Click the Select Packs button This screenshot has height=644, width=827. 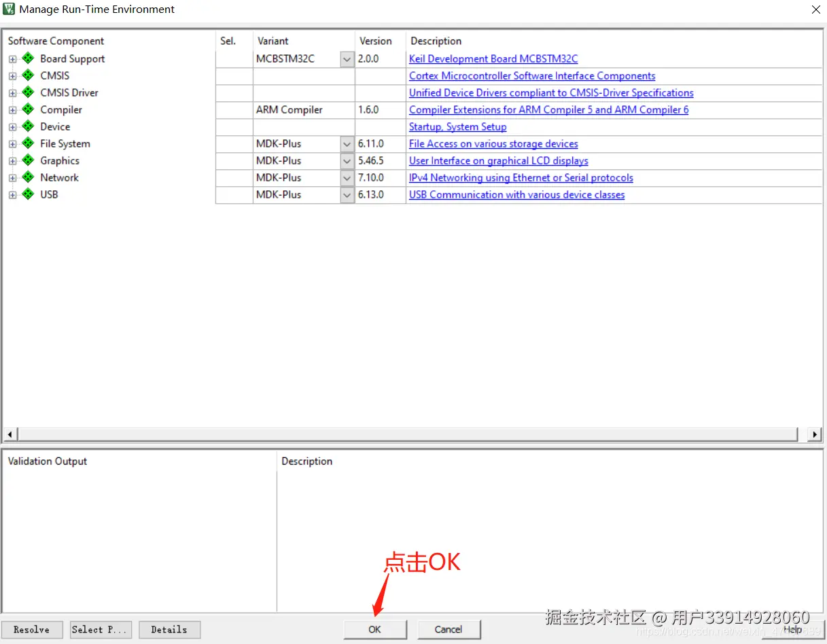(101, 630)
